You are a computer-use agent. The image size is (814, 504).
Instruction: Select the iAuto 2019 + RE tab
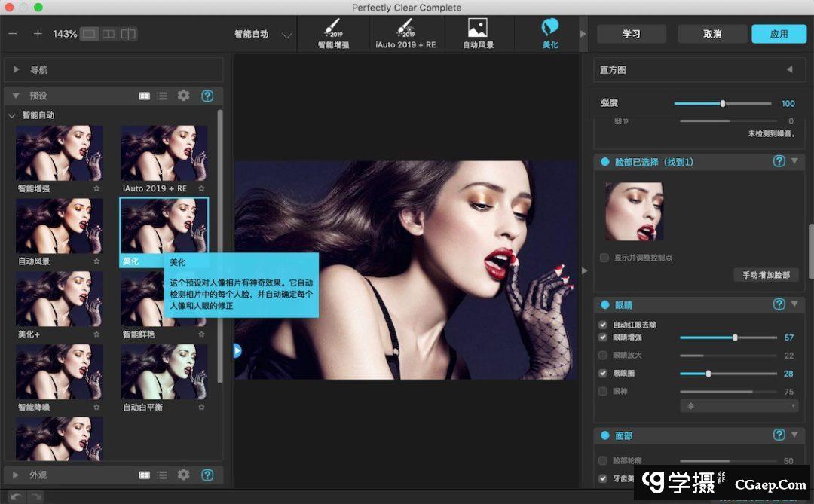pos(405,34)
